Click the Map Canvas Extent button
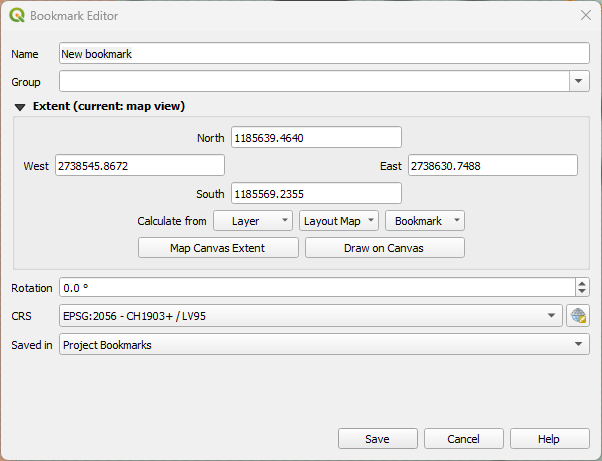Screen dimensions: 602x461 pos(218,248)
